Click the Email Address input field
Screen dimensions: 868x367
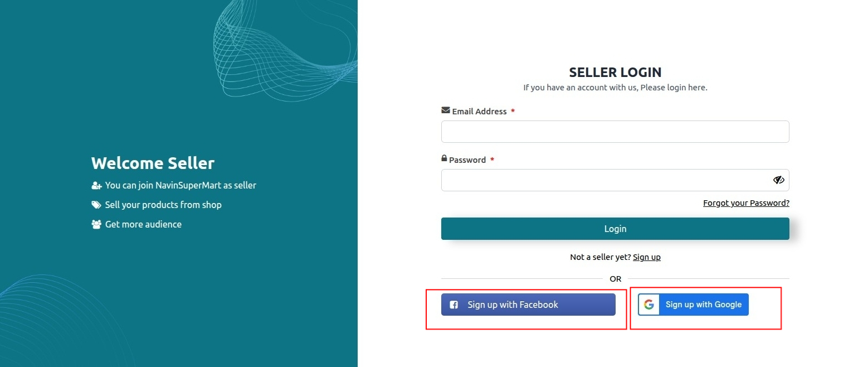(615, 132)
